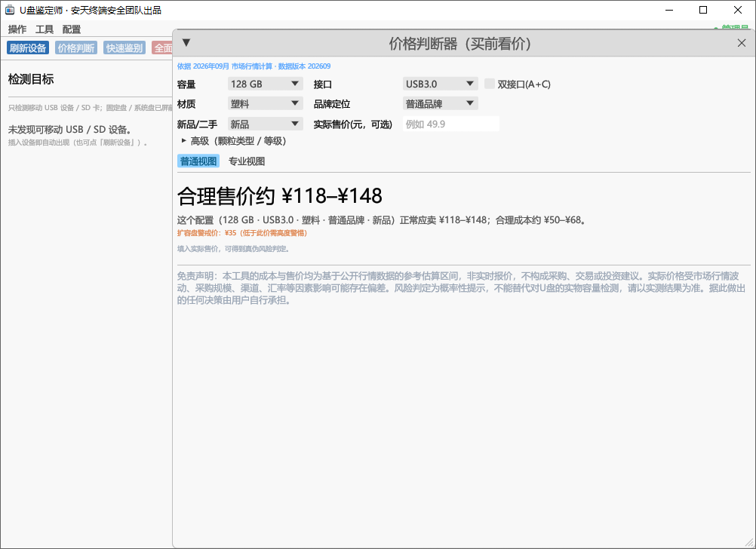756x549 pixels.
Task: Switch to the 普通视图 tab
Action: [198, 161]
